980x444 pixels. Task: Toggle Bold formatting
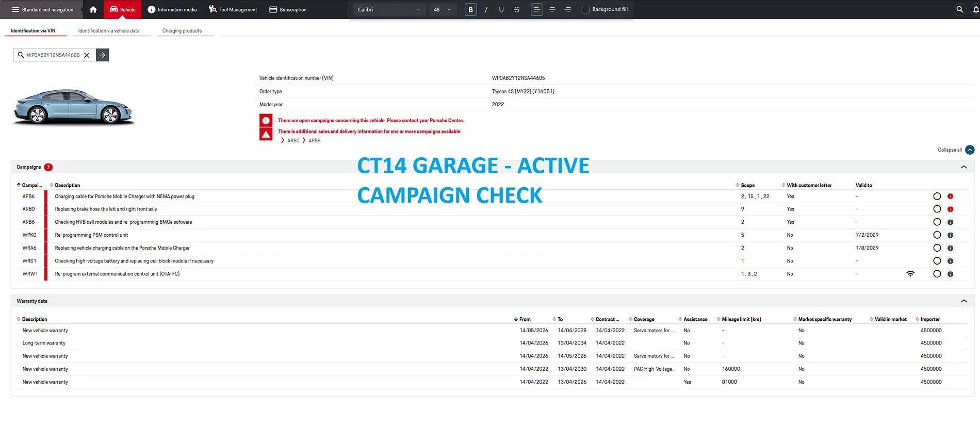[x=470, y=9]
